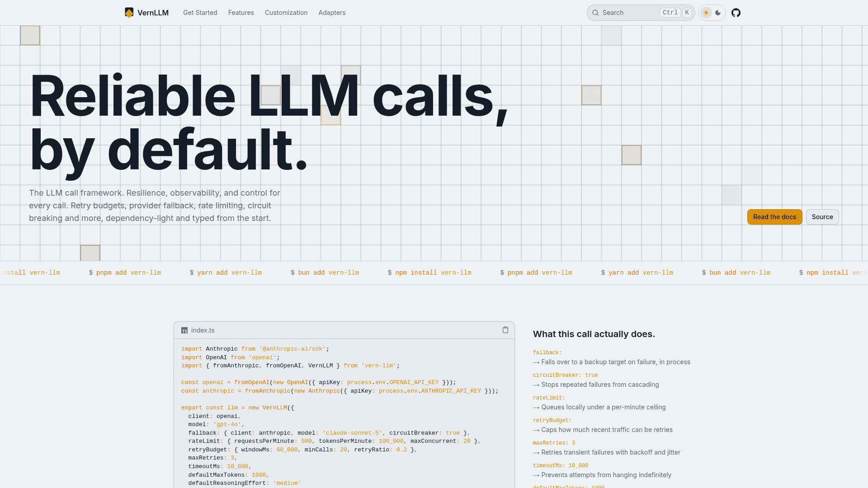Select the code line with requestsPerMinute: 500
Screen dimensions: 868x488
click(x=335, y=441)
